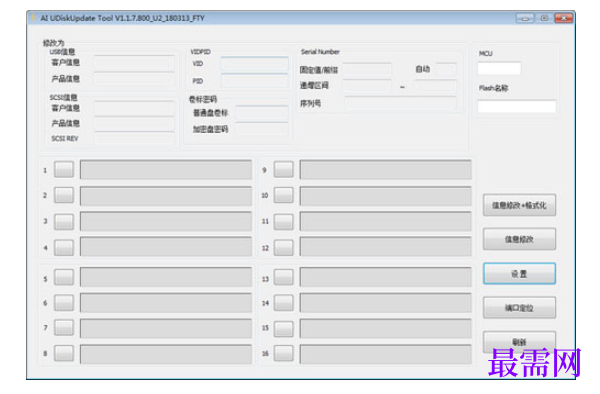Viewport: 600px width, 394px height.
Task: Select the small button for port 4
Action: pos(64,247)
